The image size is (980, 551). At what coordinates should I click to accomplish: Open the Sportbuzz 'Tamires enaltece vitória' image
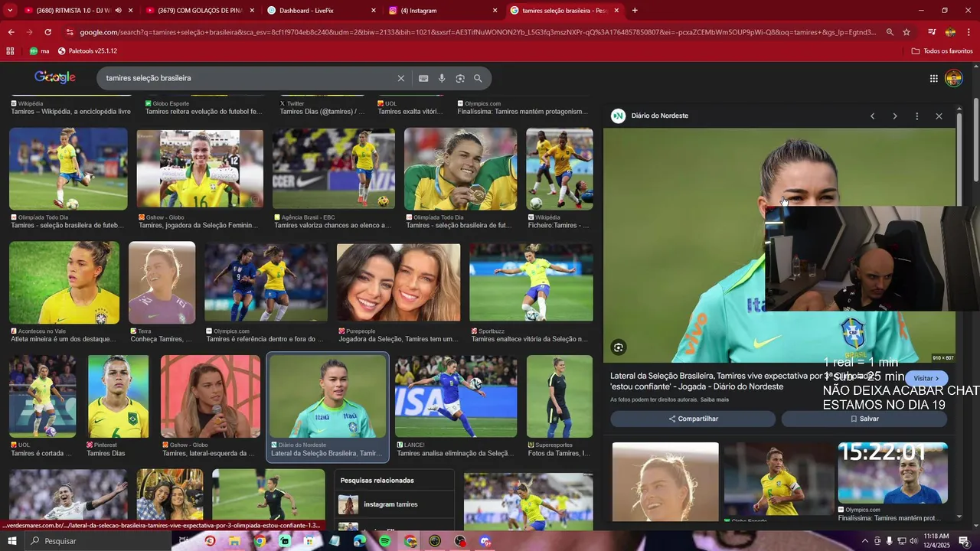click(531, 282)
